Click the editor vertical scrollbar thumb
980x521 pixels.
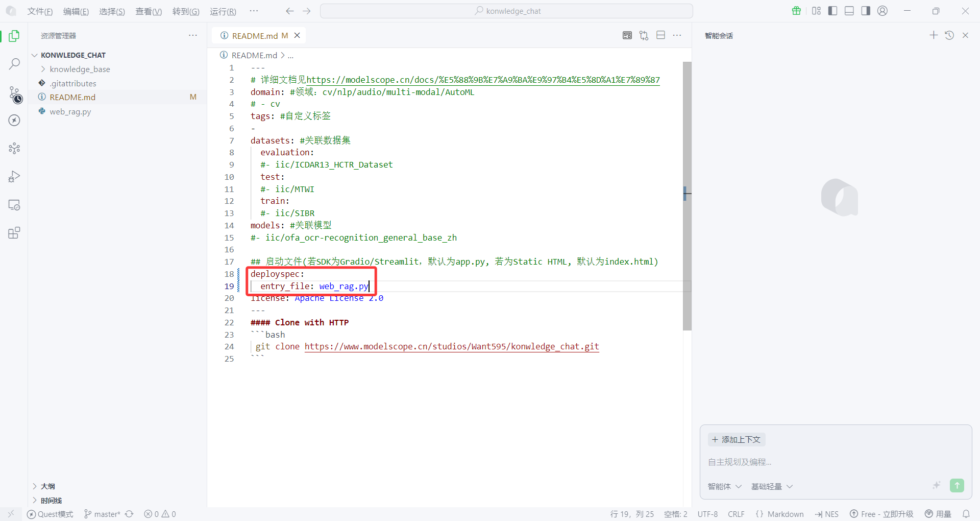tap(687, 196)
